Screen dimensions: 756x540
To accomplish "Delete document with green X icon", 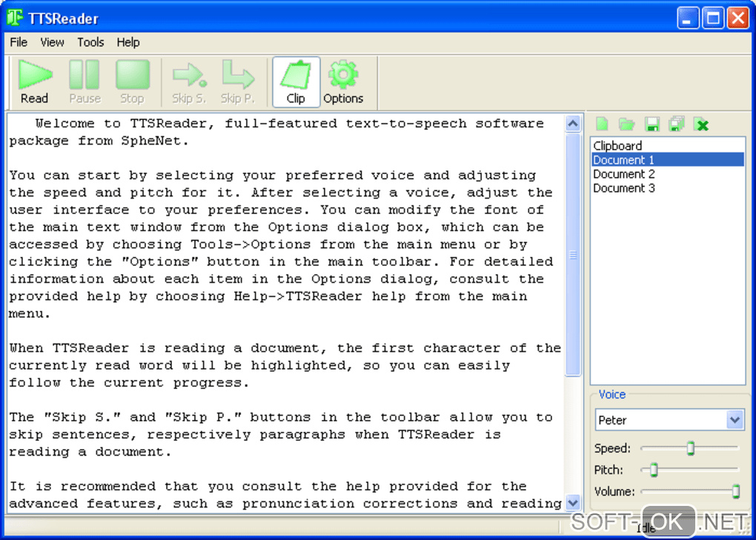I will tap(702, 124).
